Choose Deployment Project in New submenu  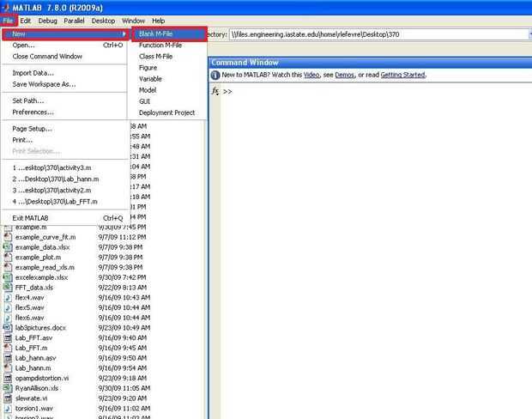[x=167, y=112]
